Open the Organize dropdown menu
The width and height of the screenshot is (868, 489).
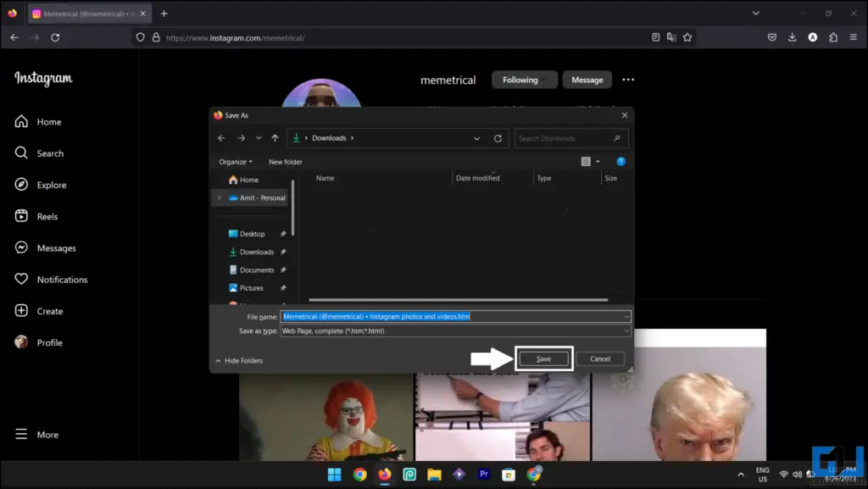point(236,162)
